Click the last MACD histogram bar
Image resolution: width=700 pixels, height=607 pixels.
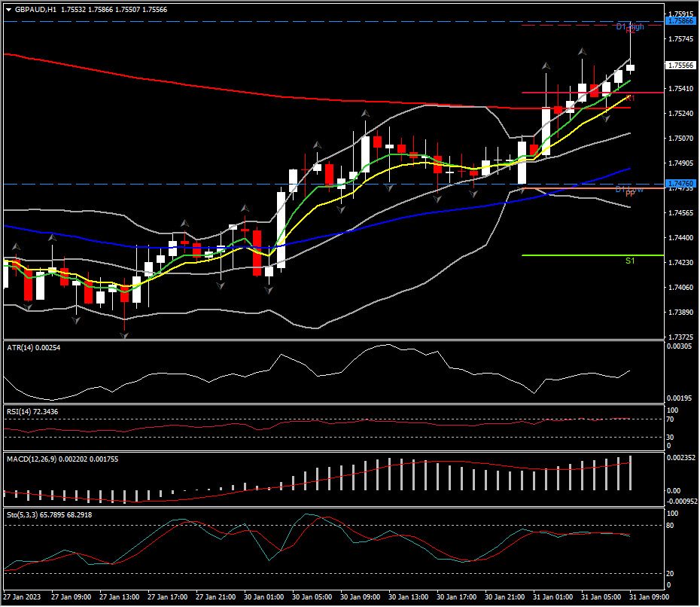click(x=630, y=473)
